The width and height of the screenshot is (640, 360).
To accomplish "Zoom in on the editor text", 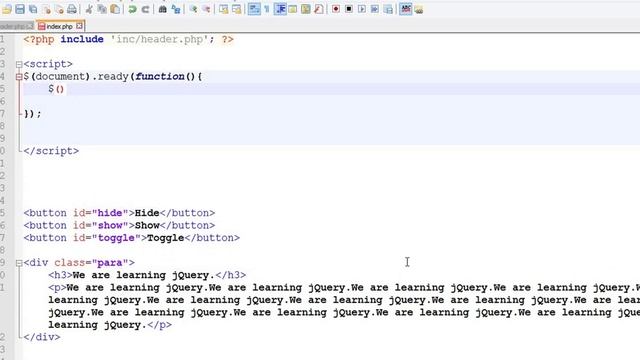I will pyautogui.click(x=193, y=9).
